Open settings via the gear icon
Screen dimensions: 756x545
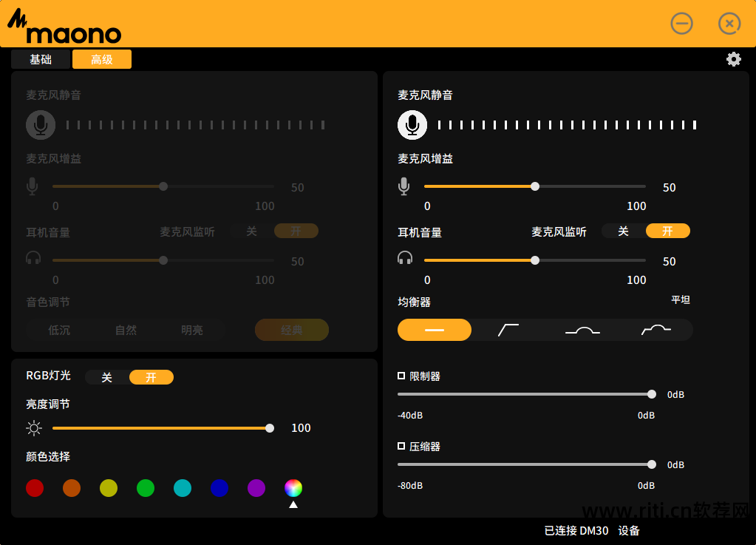tap(733, 59)
